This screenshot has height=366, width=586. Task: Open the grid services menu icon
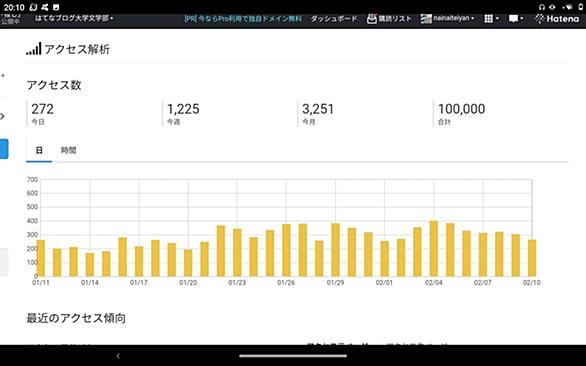click(488, 19)
